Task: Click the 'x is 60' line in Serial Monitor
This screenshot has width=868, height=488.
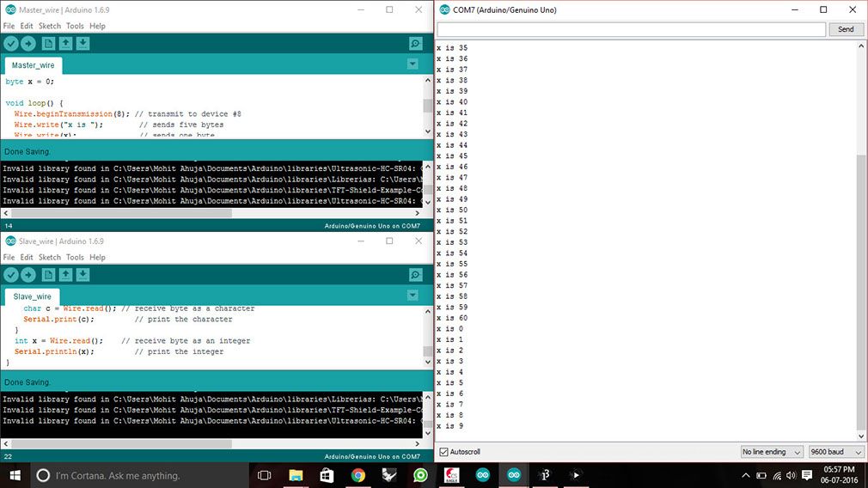Action: pos(452,318)
